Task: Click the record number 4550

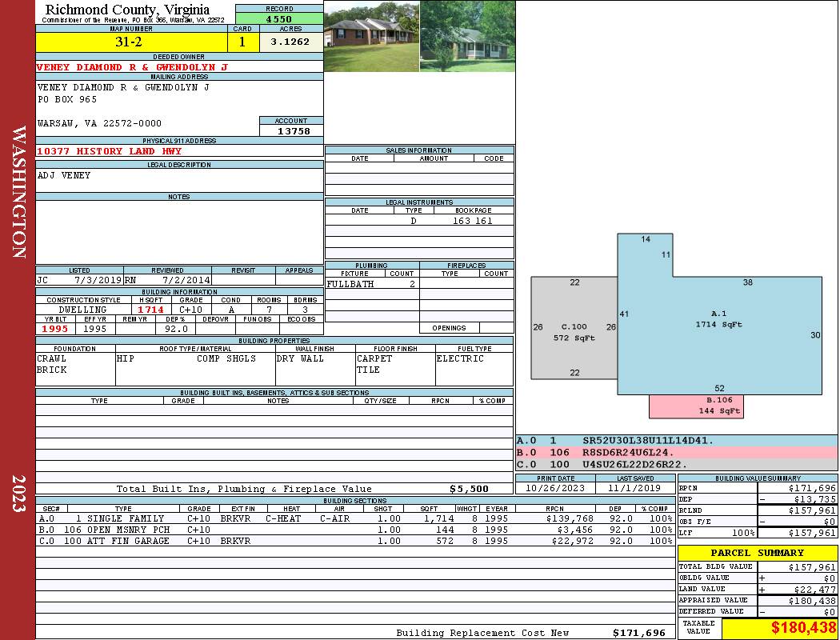Action: [279, 19]
